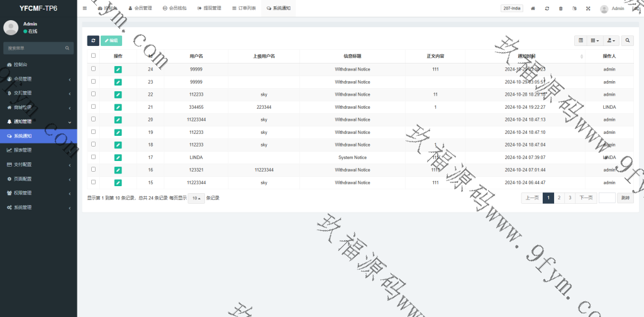Enter fullscreen using the expand arrows icon
Image resolution: width=644 pixels, height=317 pixels.
[x=588, y=9]
